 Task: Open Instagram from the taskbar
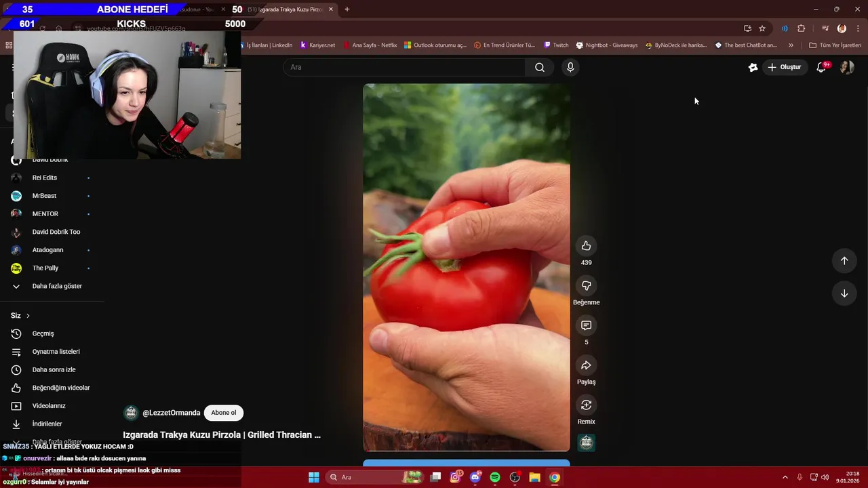pos(455,477)
